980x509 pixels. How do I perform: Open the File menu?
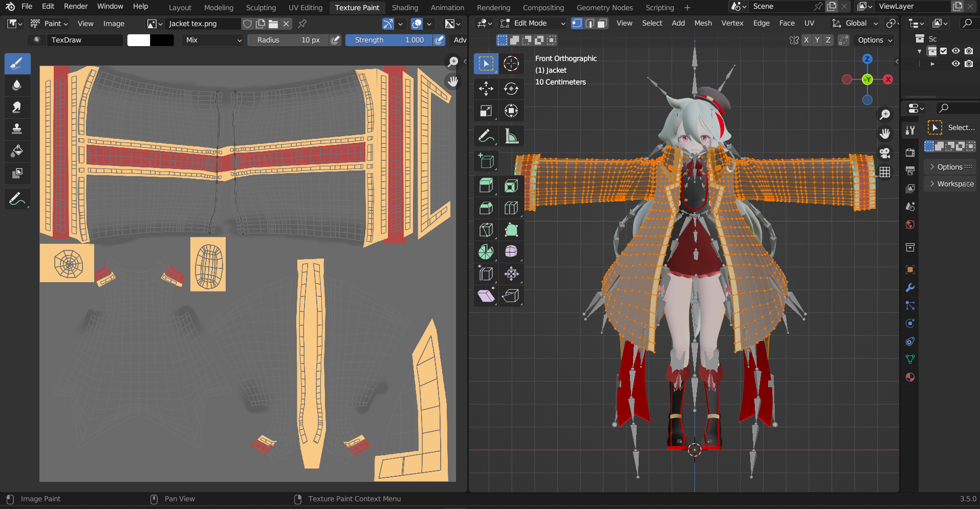(x=27, y=7)
